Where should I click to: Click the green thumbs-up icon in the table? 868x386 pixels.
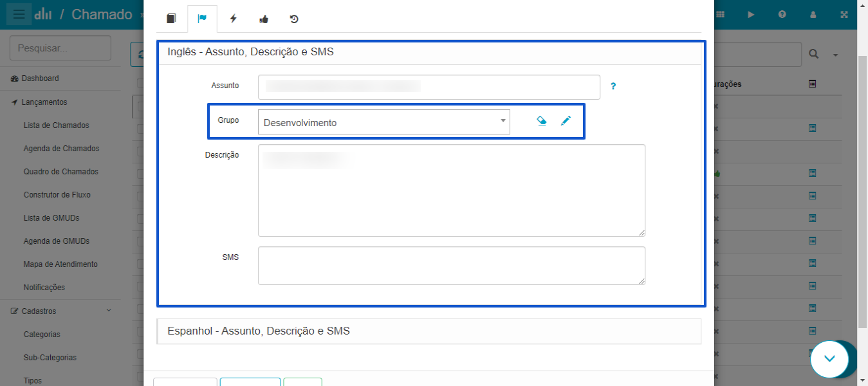[717, 174]
